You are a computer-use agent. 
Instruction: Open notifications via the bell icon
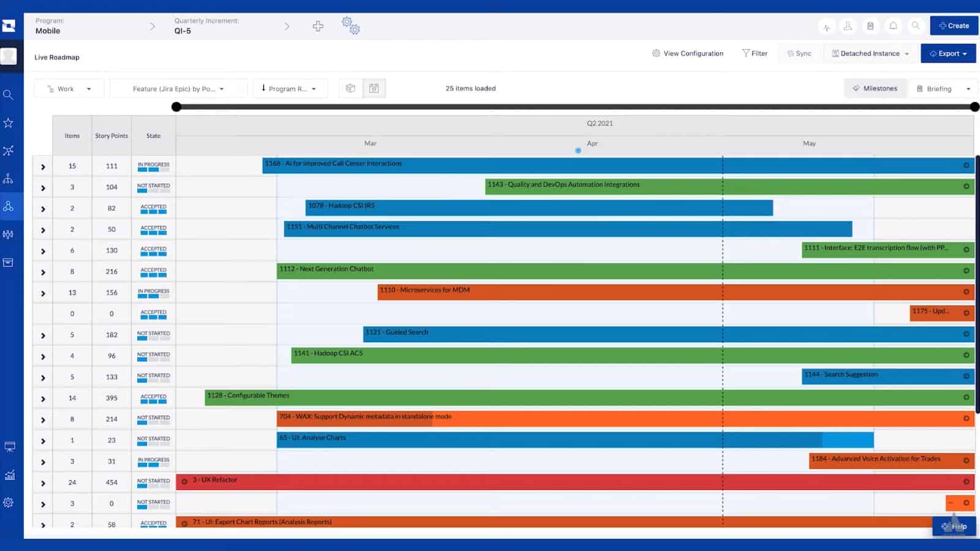(x=894, y=26)
